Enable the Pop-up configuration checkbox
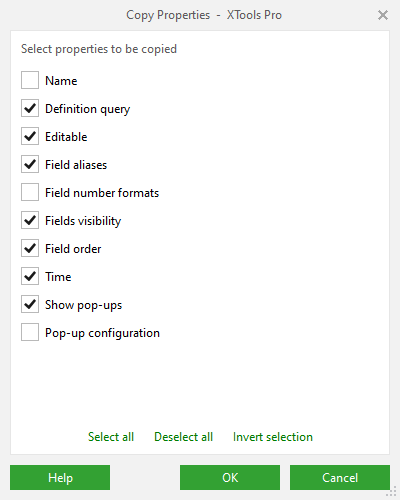Viewport: 400px width, 500px height. coord(30,332)
